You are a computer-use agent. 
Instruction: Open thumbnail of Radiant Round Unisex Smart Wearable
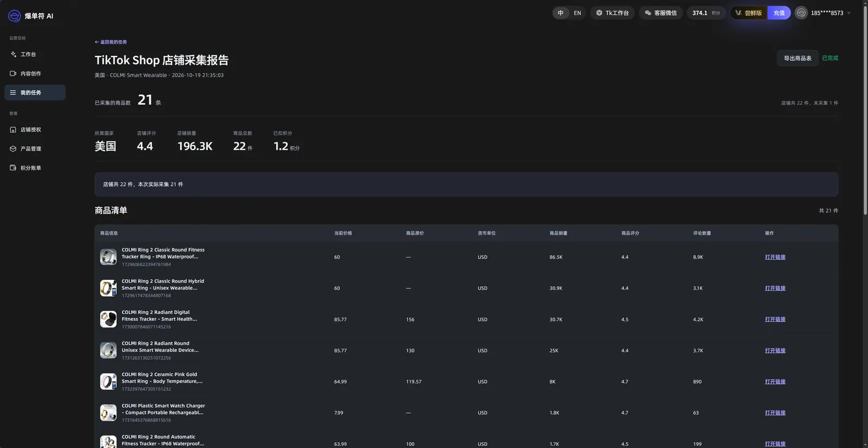pos(108,350)
